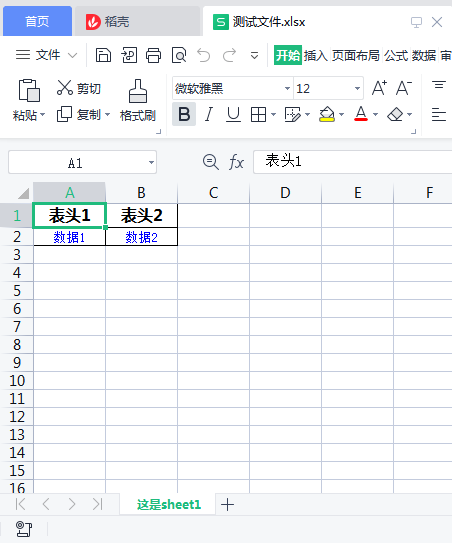452x543 pixels.
Task: Click the Save icon in quick toolbar
Action: point(103,55)
